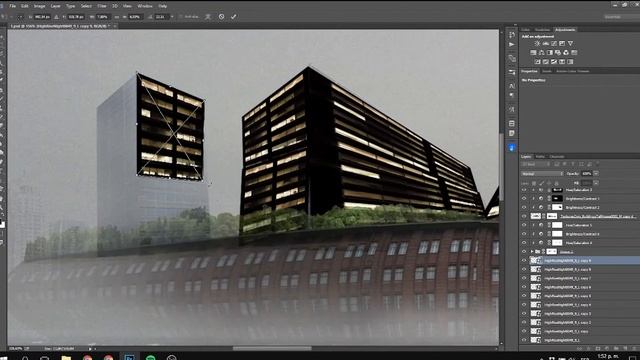Expand the layer group folder arrow
The width and height of the screenshot is (640, 360).
pos(532,251)
